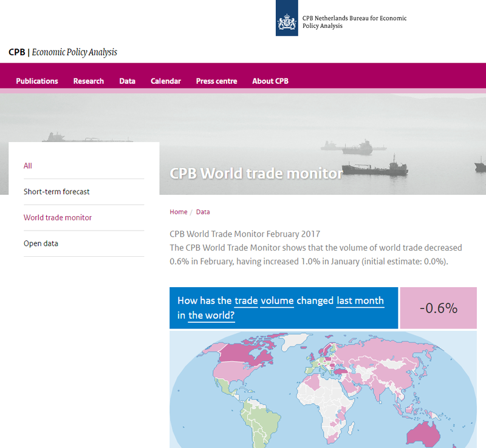Select All in the left sidebar
486x448 pixels.
28,166
